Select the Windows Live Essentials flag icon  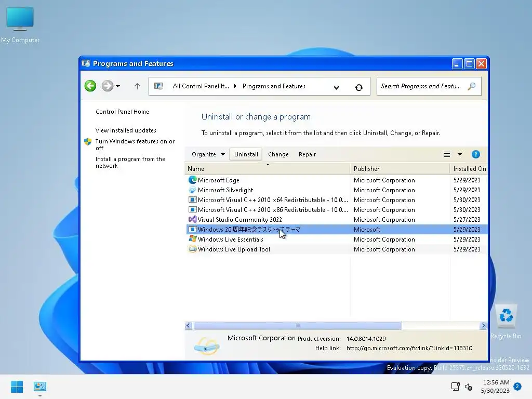coord(192,239)
